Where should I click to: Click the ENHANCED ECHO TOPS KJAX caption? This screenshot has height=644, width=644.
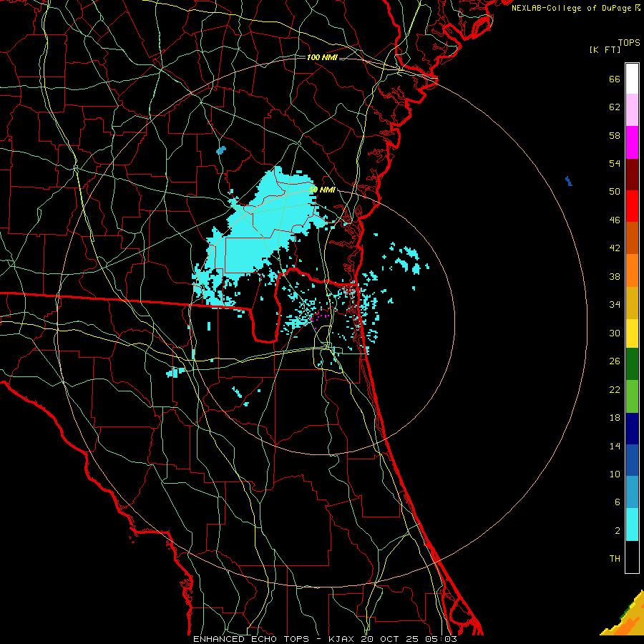click(325, 639)
